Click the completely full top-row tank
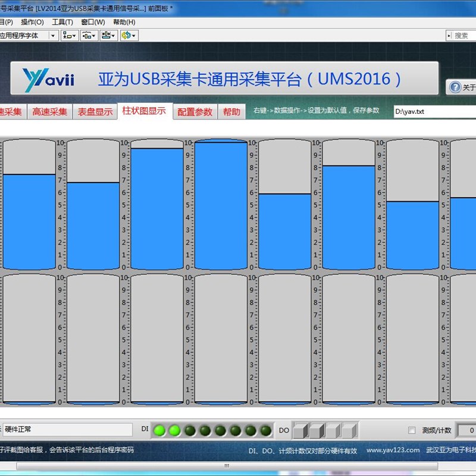The image size is (476, 476). [x=221, y=204]
